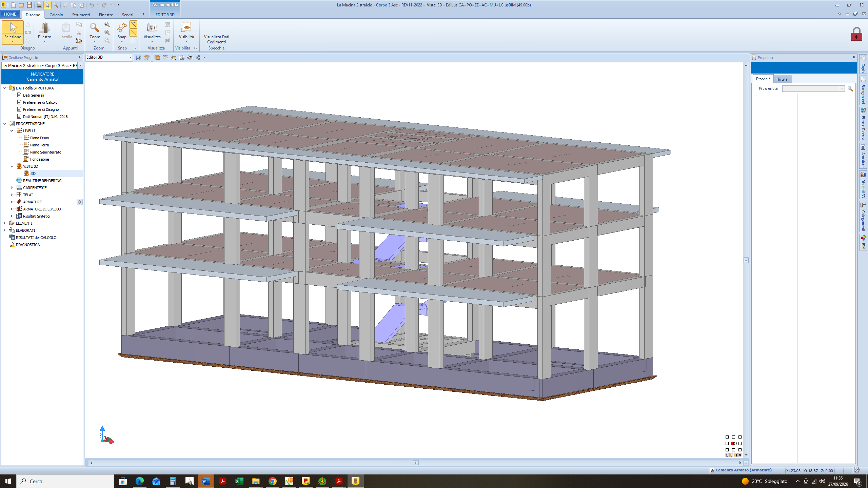Open the Strumenti ribbon tab
The height and width of the screenshot is (488, 868).
point(81,15)
